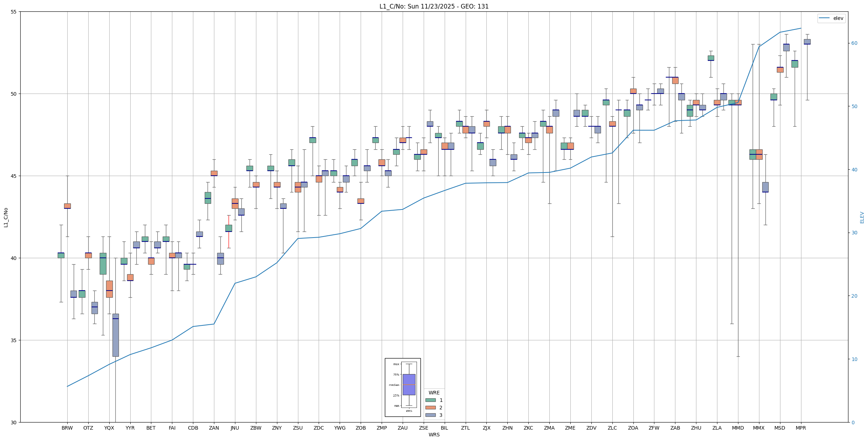Click the 0 tick on right axis

point(853,423)
